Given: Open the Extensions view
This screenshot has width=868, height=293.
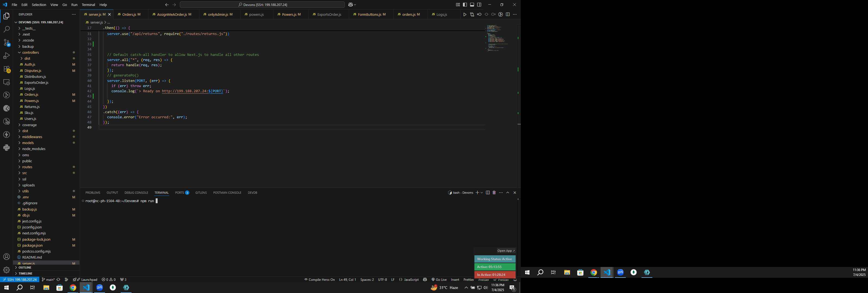Looking at the screenshot, I should tap(7, 69).
